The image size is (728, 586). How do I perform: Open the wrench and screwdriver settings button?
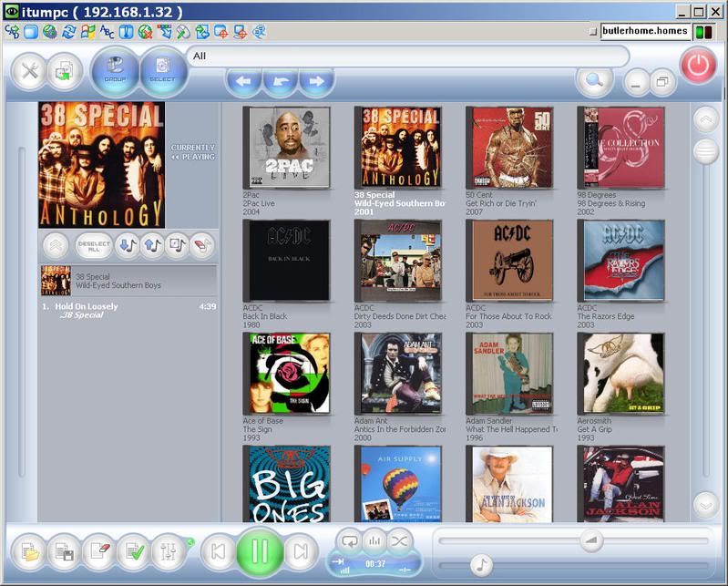click(29, 71)
